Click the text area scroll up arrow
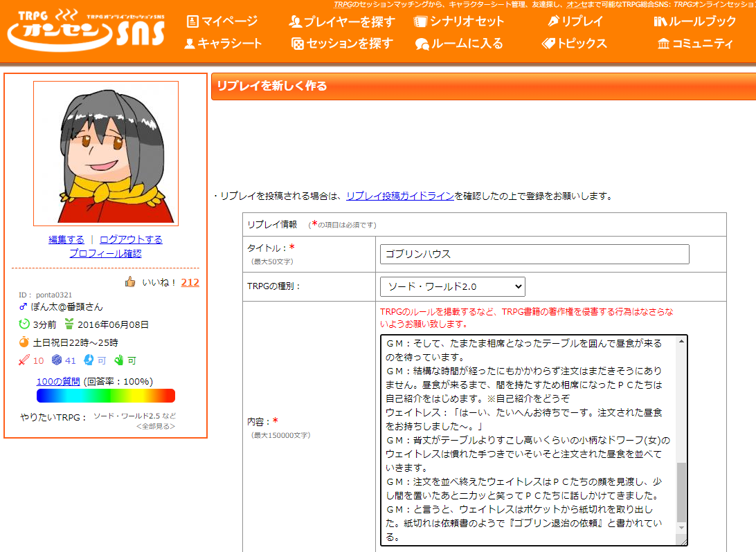Screen dimensions: 756x552 (x=681, y=342)
